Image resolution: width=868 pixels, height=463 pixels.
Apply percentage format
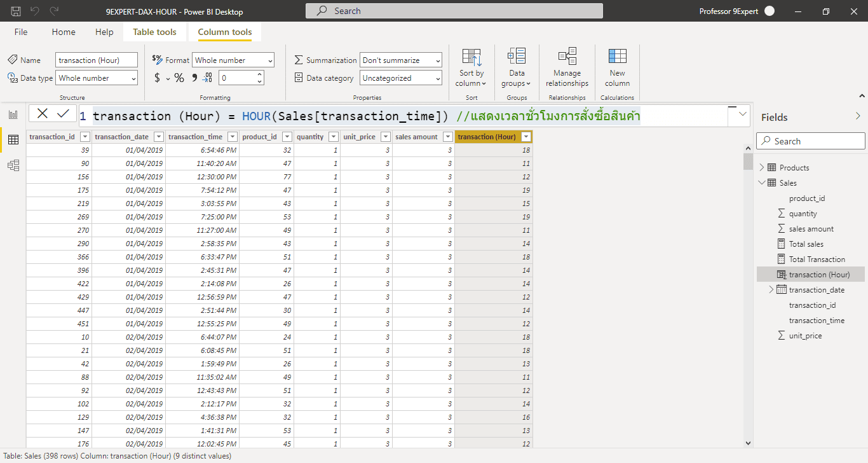pos(179,78)
